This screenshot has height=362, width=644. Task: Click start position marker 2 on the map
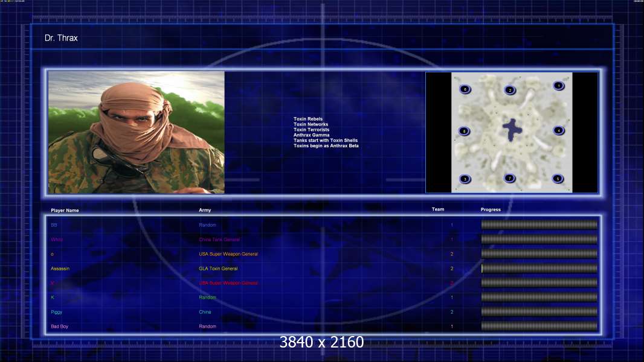(x=510, y=90)
